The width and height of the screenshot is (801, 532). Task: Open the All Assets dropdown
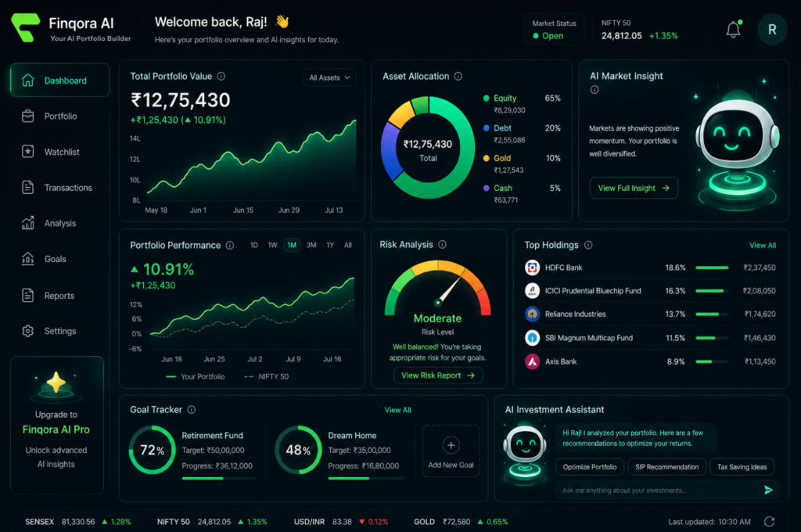(x=329, y=77)
